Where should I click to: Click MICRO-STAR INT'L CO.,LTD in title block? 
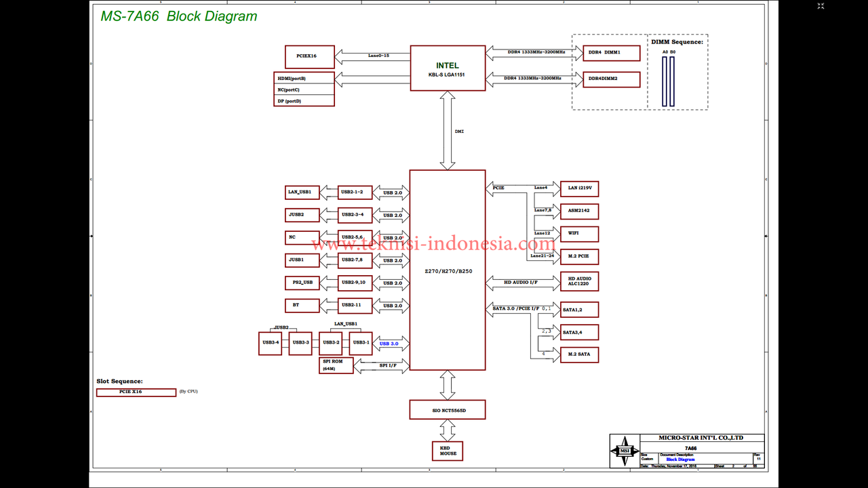coord(701,438)
